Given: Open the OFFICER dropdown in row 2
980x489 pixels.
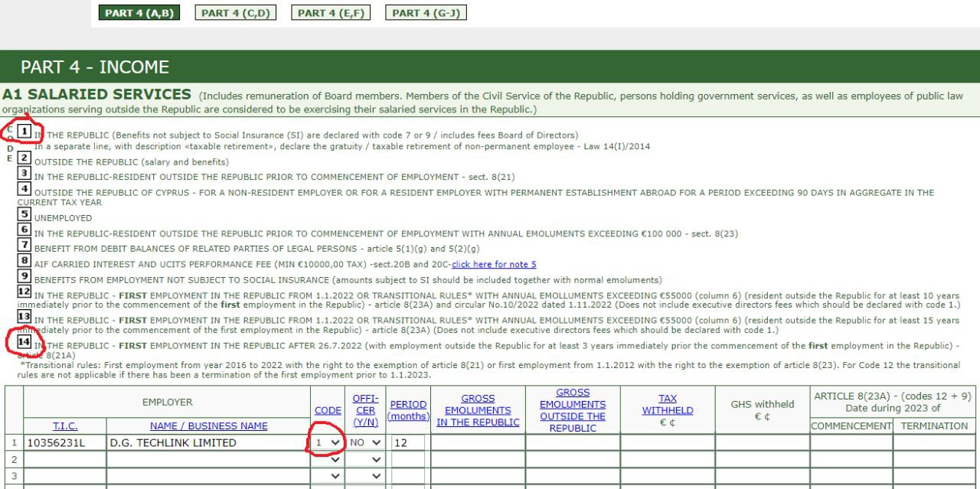Looking at the screenshot, I should 365,459.
